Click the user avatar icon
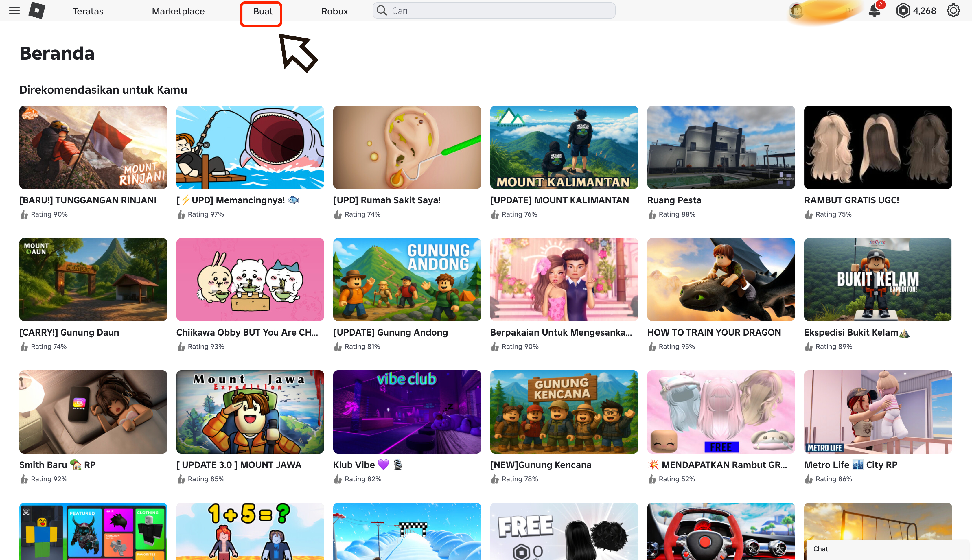The height and width of the screenshot is (560, 972). (796, 10)
